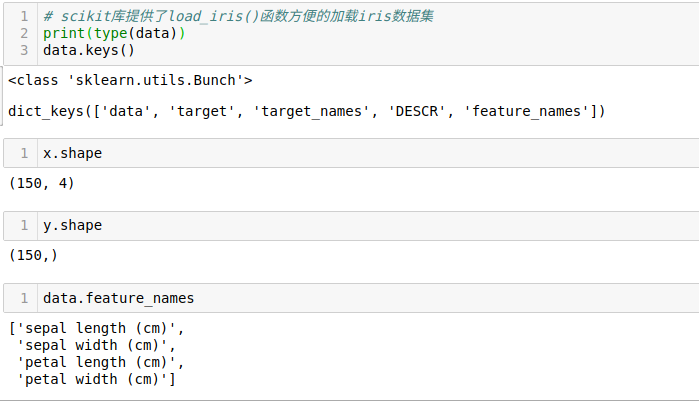Viewport: 699px width, 401px height.
Task: Click the comment line about load_iris()
Action: pyautogui.click(x=238, y=16)
